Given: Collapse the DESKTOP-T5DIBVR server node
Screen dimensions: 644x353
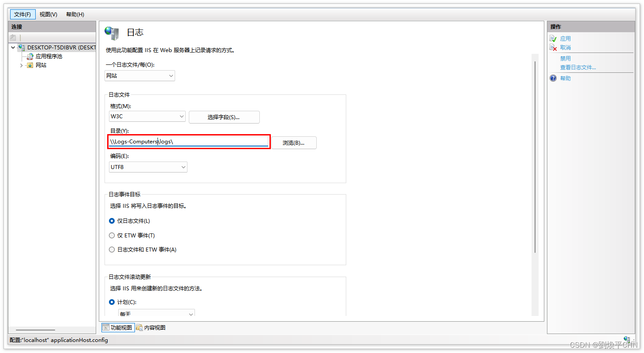Looking at the screenshot, I should coord(13,47).
